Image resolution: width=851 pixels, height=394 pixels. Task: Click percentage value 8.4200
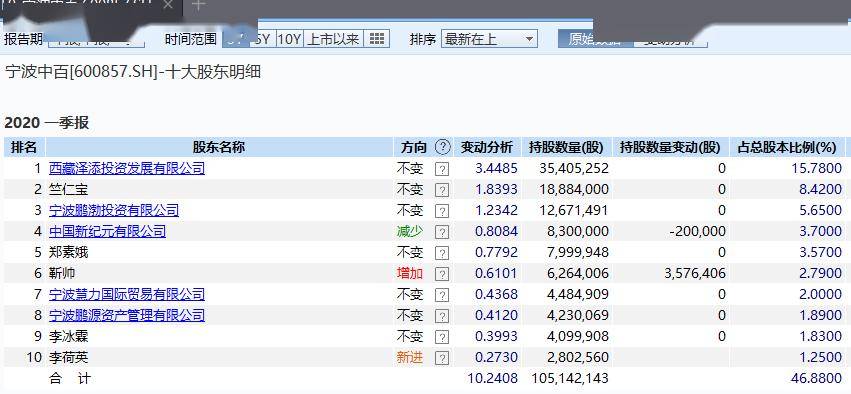[820, 189]
